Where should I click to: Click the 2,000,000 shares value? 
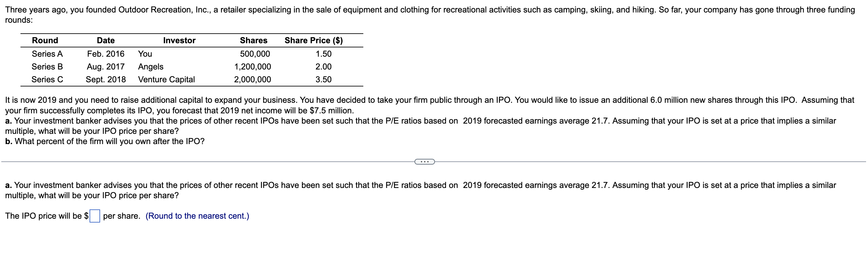253,80
